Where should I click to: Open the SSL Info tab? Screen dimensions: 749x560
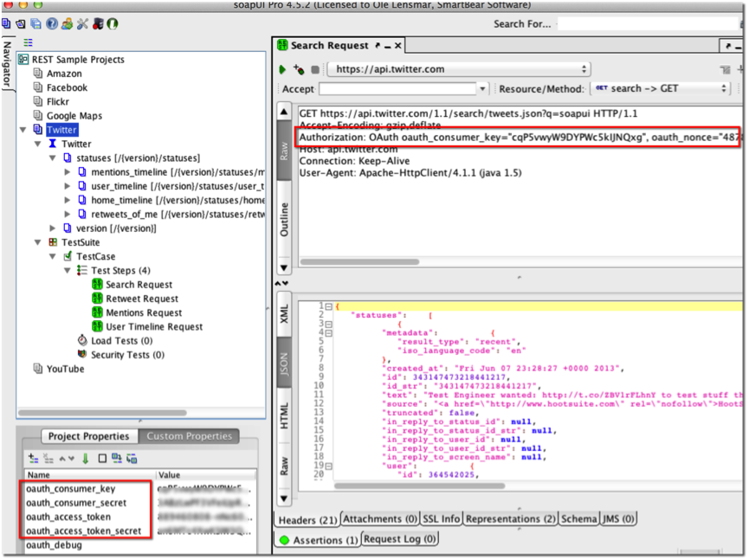tap(442, 518)
